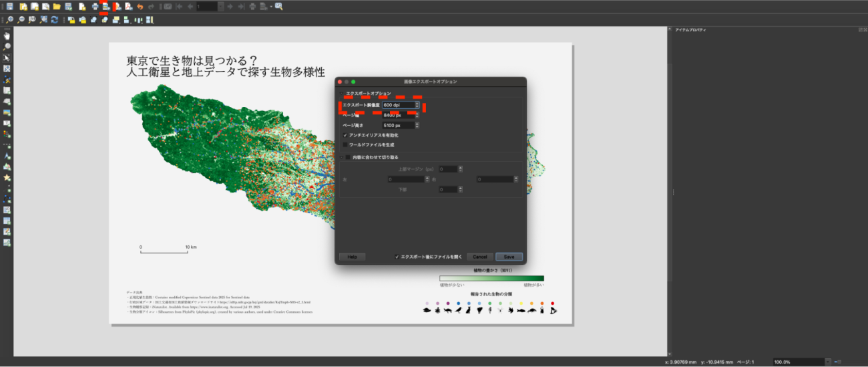The width and height of the screenshot is (868, 367).
Task: Click the Export as image icon
Action: [105, 6]
